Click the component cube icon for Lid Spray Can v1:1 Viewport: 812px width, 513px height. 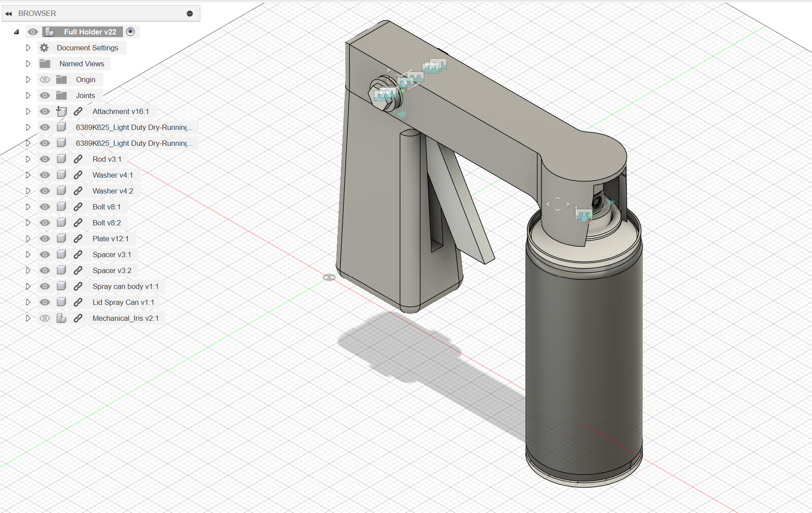coord(61,302)
